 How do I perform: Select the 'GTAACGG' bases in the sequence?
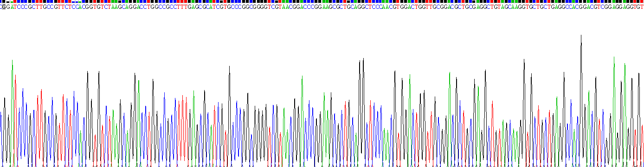click(287, 7)
